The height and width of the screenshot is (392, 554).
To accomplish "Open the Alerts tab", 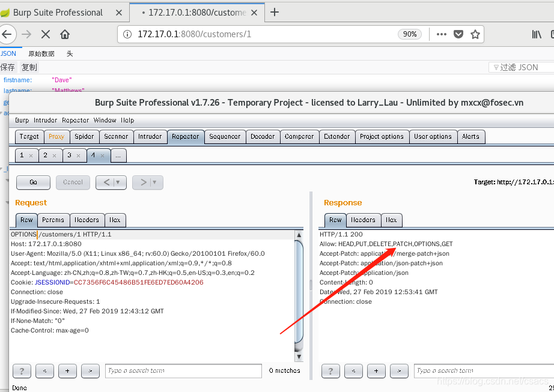I will click(x=470, y=136).
